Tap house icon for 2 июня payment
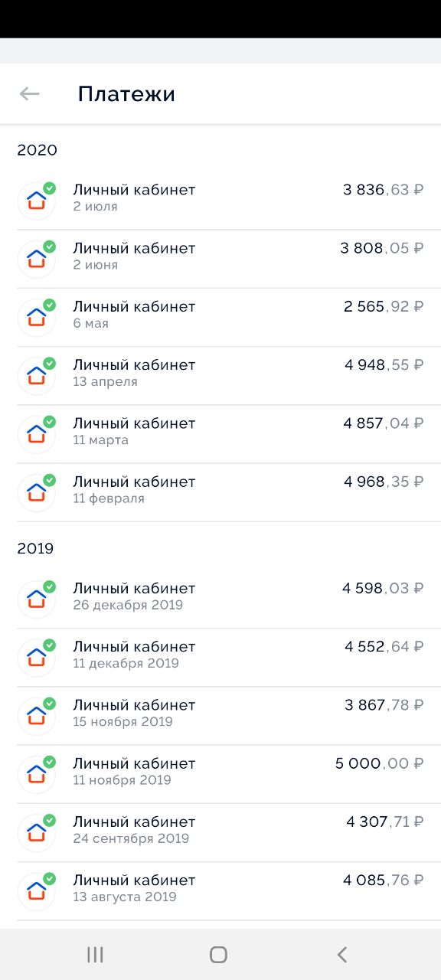Screen dimensions: 441x980 click(37, 259)
